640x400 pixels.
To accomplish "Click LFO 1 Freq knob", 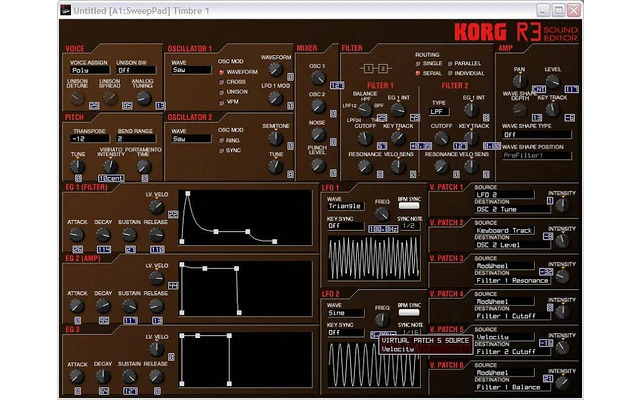I will [382, 214].
